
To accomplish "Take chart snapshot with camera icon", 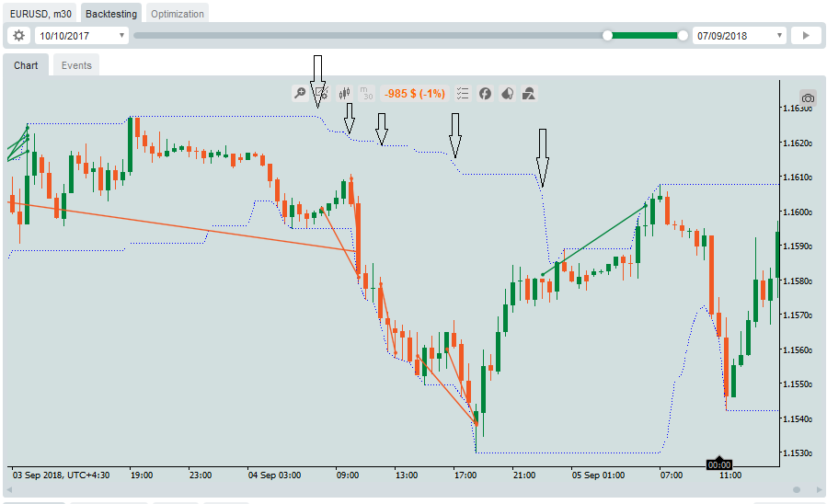I will (808, 98).
